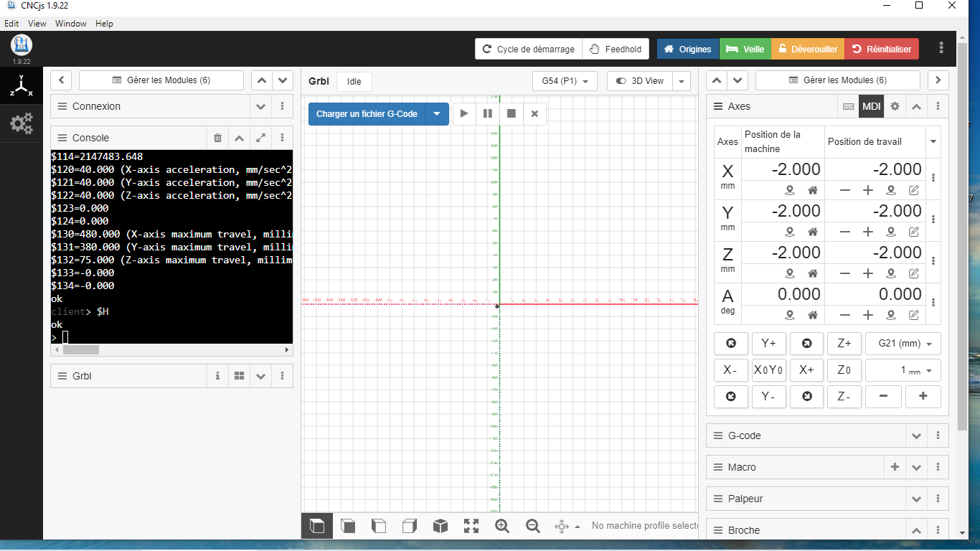Open settings gear icon in left sidebar

coord(21,123)
